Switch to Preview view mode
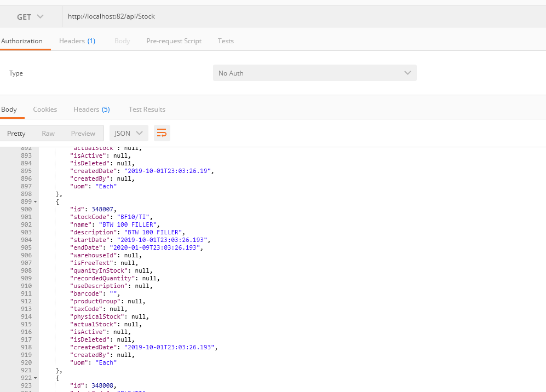The width and height of the screenshot is (546, 392). point(83,134)
